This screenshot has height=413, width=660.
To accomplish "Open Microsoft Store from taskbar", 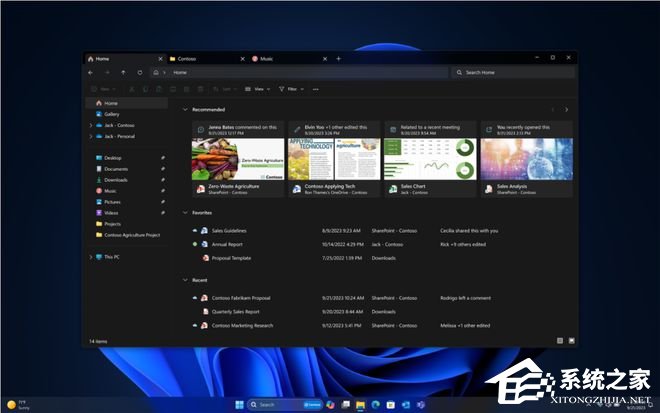I will tap(391, 405).
